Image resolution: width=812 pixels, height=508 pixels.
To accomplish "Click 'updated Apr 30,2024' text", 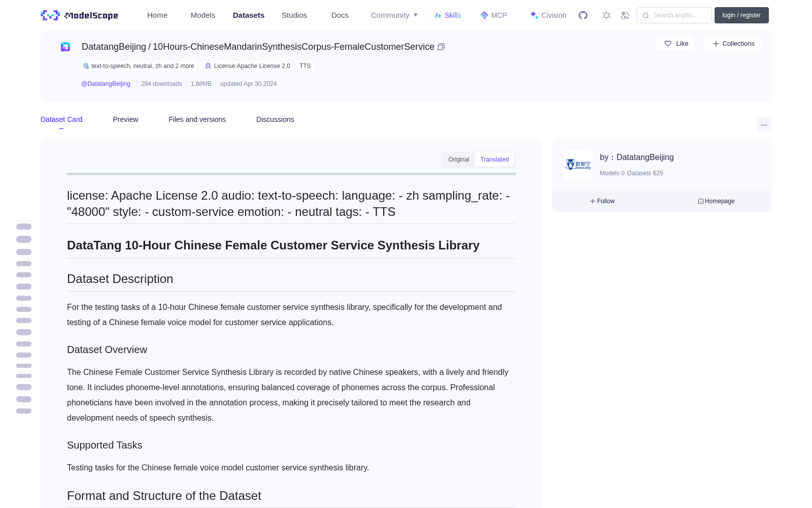I will 248,84.
